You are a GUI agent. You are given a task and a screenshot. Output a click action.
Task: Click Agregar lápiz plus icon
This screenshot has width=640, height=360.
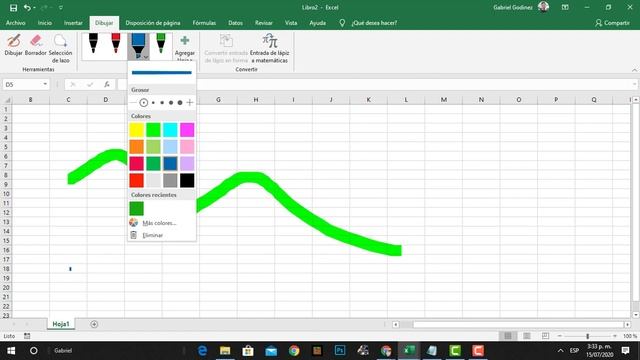point(184,41)
